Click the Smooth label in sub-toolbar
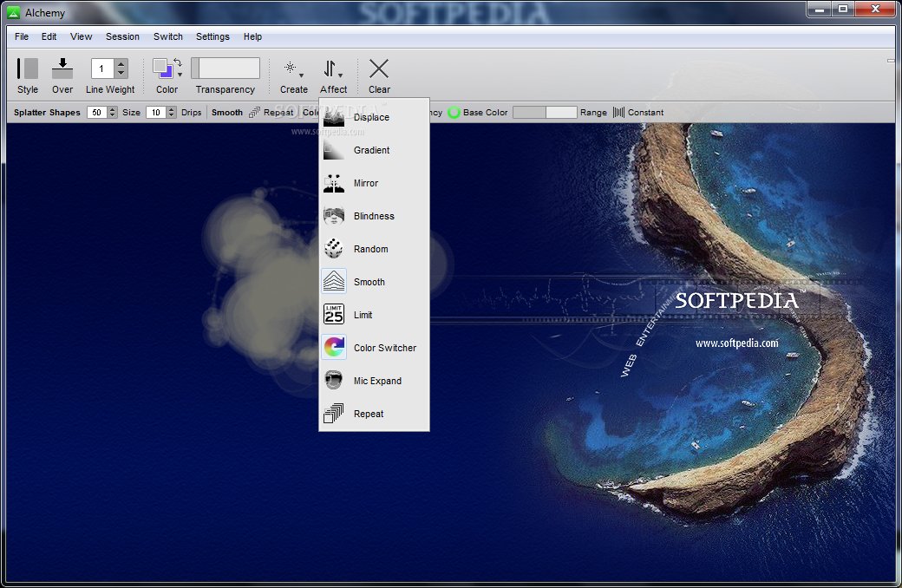Screen dimensions: 902x588 pos(227,112)
